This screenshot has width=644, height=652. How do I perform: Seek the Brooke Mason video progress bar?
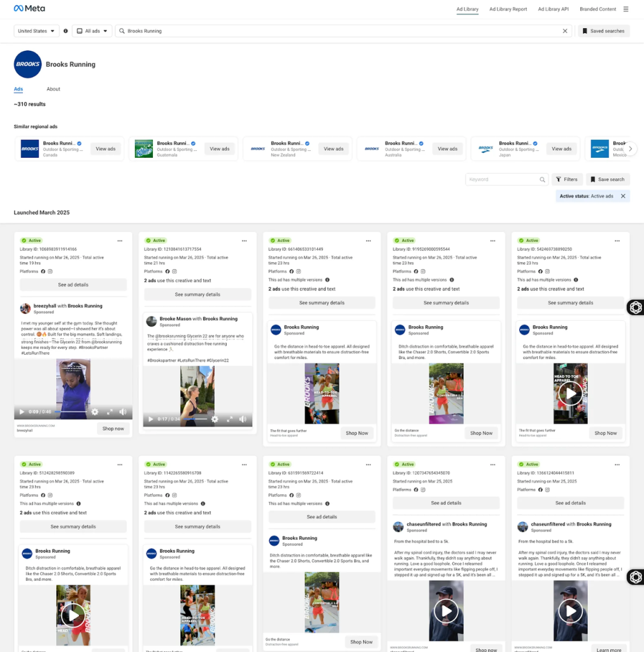195,419
